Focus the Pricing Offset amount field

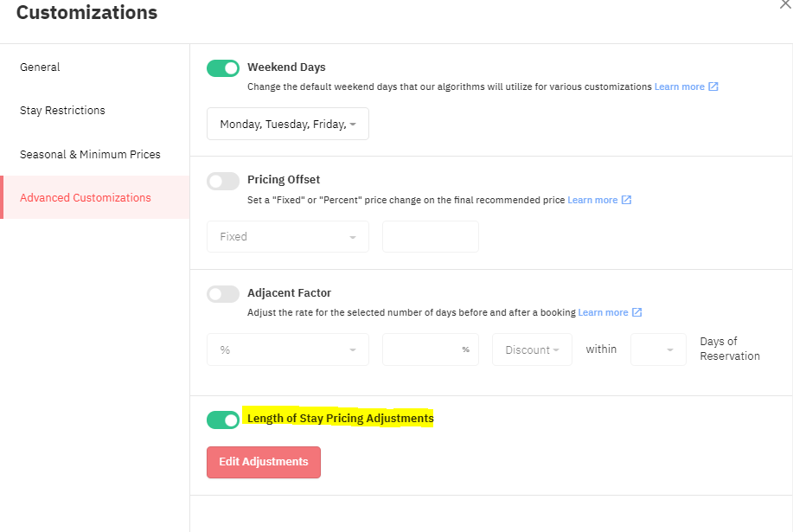[431, 237]
